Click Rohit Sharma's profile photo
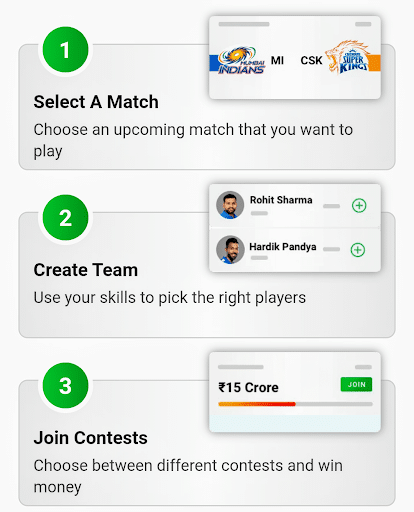 pos(230,205)
